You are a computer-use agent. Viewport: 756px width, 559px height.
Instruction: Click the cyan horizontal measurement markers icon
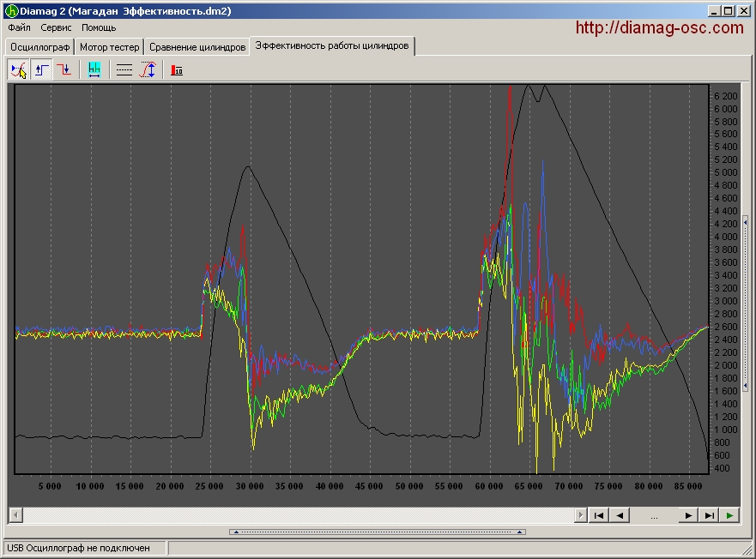[94, 70]
